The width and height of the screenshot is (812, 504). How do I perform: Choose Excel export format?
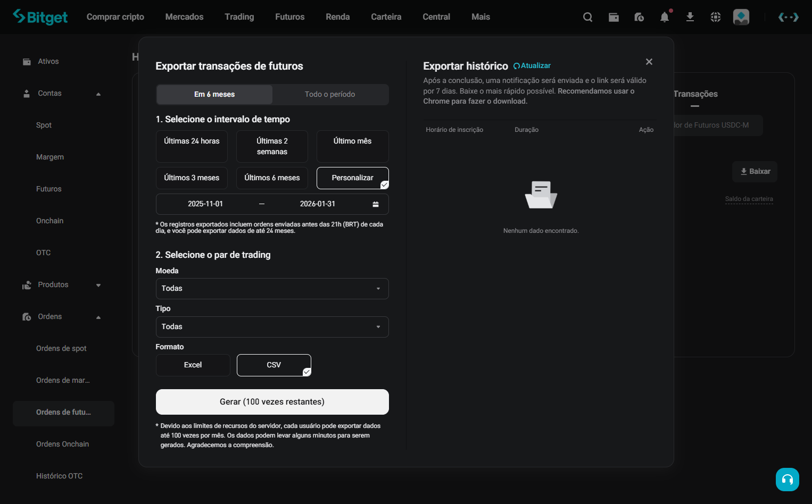[x=193, y=365]
